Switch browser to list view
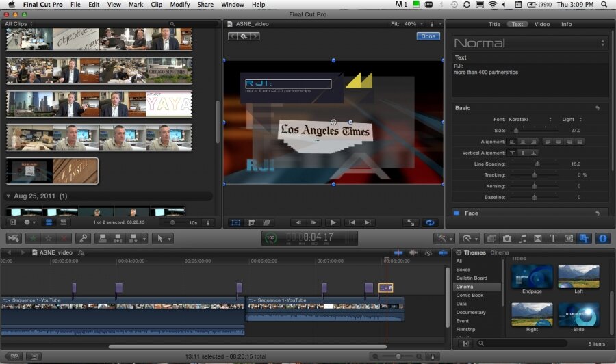Screen dimensions: 616x364 [x=63, y=222]
